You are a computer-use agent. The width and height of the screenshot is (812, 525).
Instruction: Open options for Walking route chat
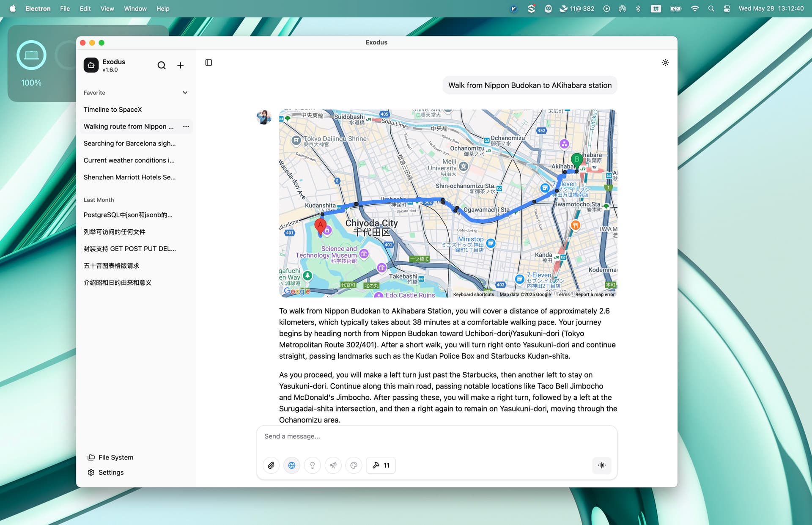(x=186, y=126)
